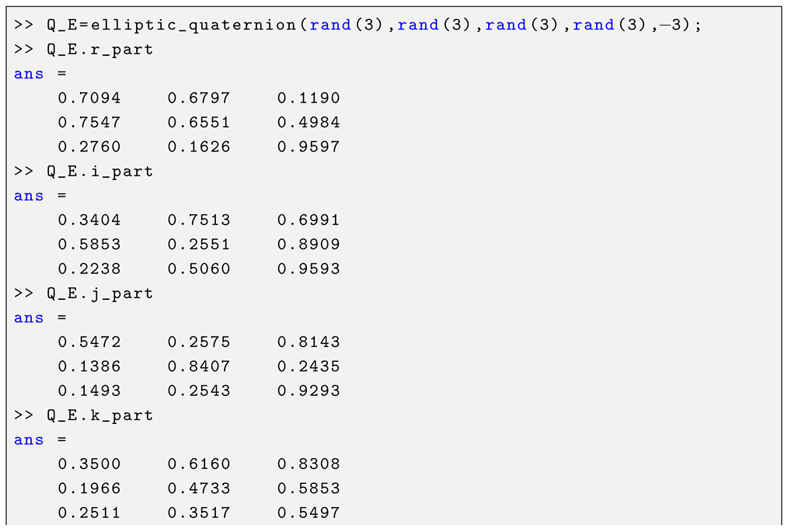Select the value 0.9293
Screen dimensions: 788x532
point(309,391)
